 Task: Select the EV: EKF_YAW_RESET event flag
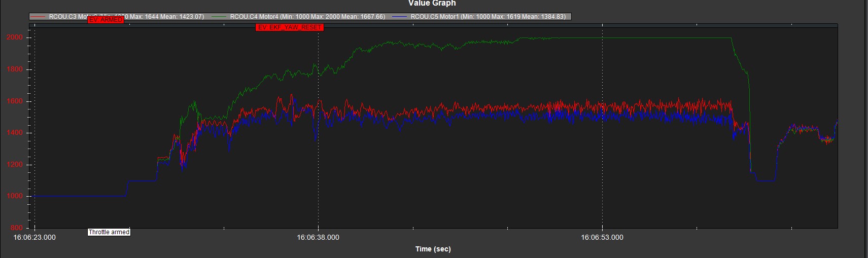pos(289,27)
